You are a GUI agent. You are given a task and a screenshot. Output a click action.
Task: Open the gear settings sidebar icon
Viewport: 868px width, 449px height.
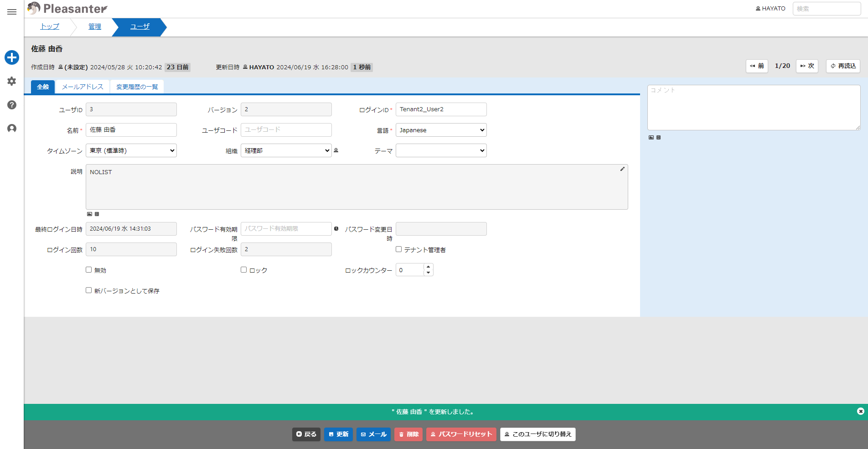(12, 81)
